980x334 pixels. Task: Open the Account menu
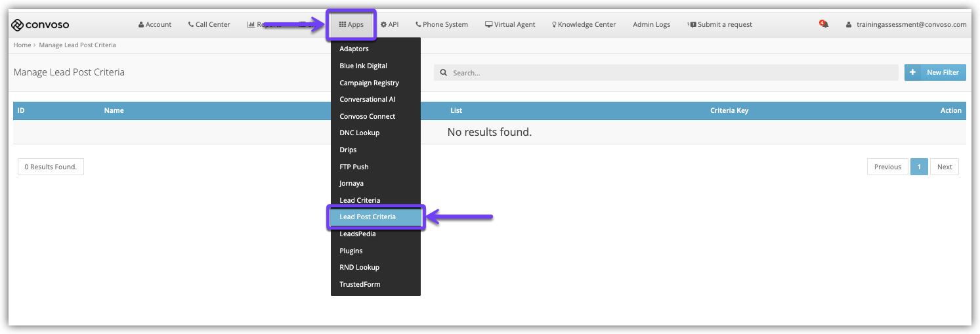[155, 24]
